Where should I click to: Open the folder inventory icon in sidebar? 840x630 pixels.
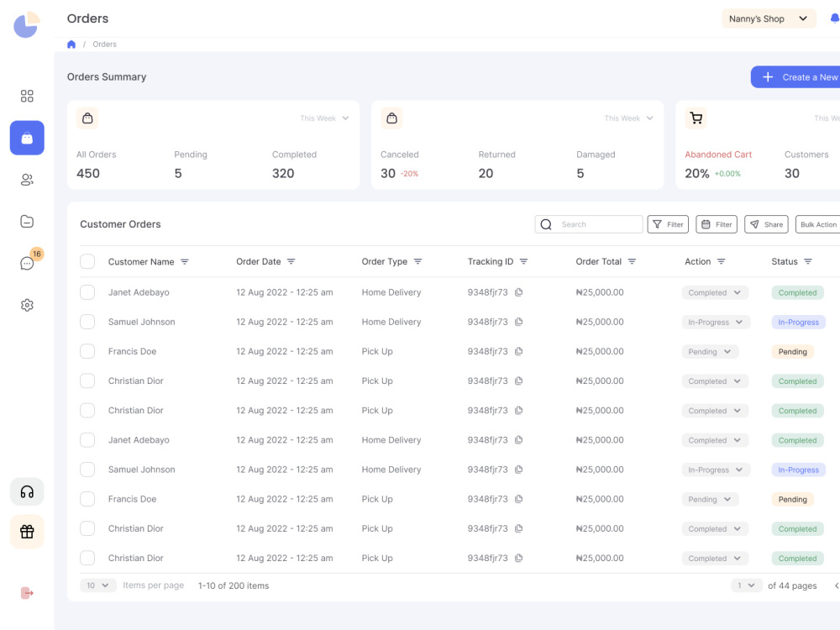point(27,221)
